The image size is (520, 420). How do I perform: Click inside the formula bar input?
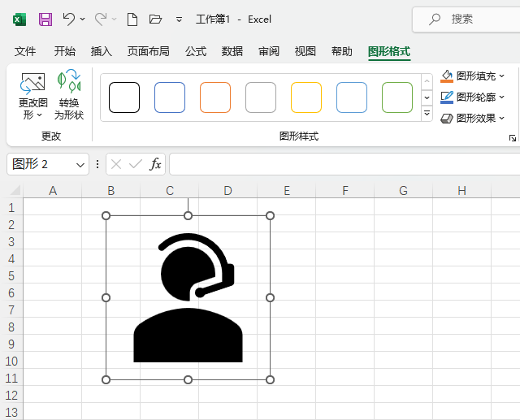click(344, 164)
